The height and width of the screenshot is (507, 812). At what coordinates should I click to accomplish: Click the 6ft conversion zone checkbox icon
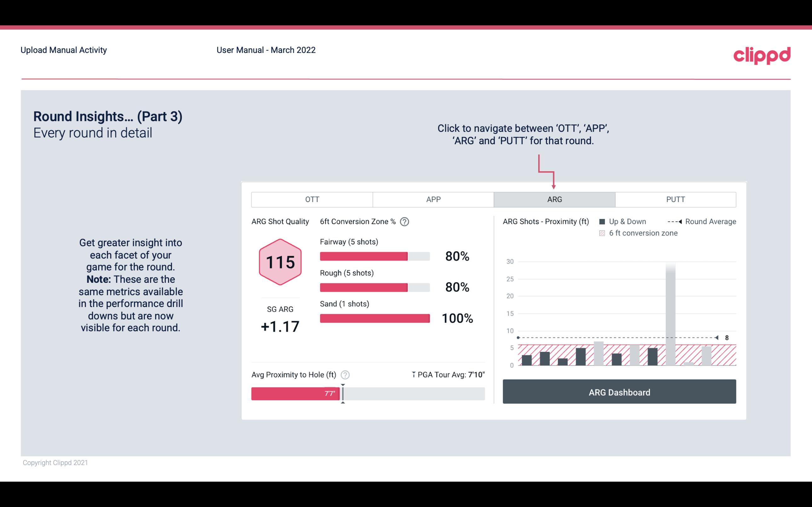coord(603,233)
